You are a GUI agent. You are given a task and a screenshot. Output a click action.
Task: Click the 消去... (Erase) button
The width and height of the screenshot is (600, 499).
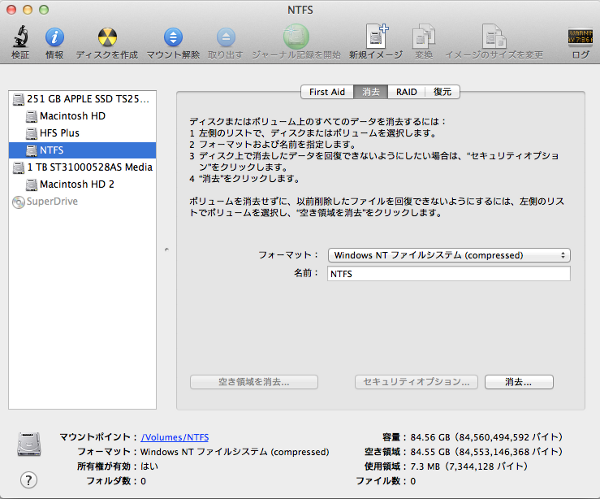click(x=519, y=382)
